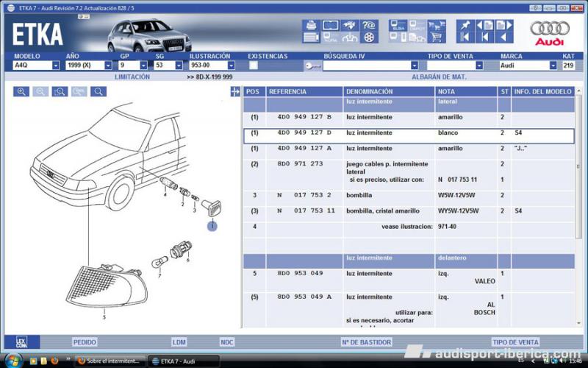Click the handshake icon in the toolbar
This screenshot has height=368, width=588.
tap(350, 26)
